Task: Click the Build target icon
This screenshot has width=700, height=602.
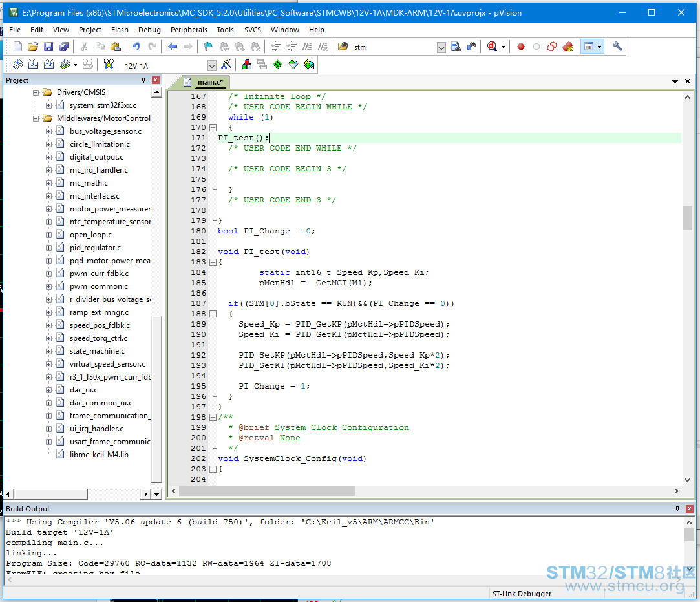Action: point(34,65)
